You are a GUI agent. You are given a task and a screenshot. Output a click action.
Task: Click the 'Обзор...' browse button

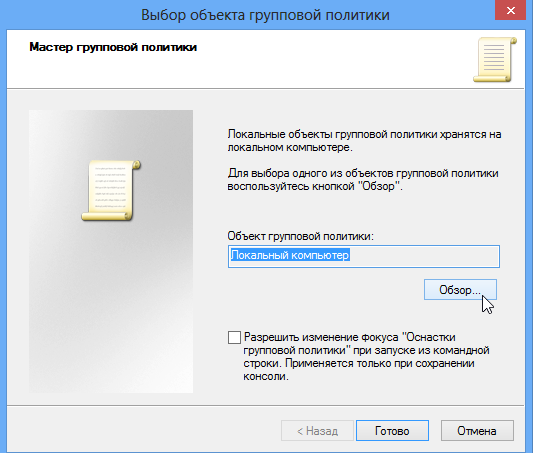pos(460,290)
